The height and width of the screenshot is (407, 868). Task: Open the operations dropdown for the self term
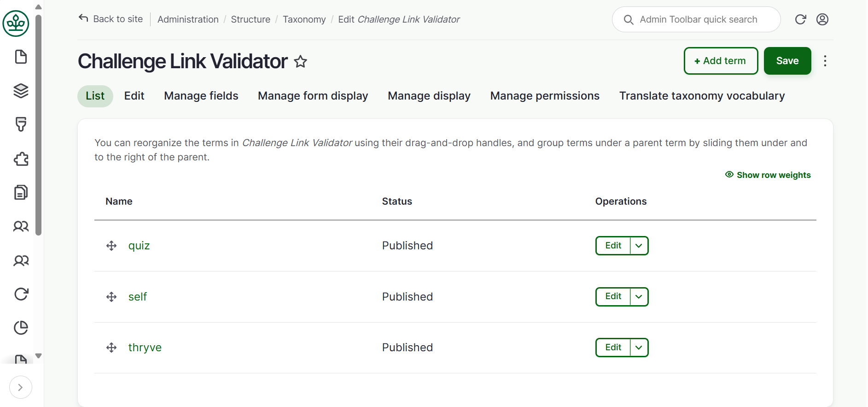pyautogui.click(x=639, y=297)
